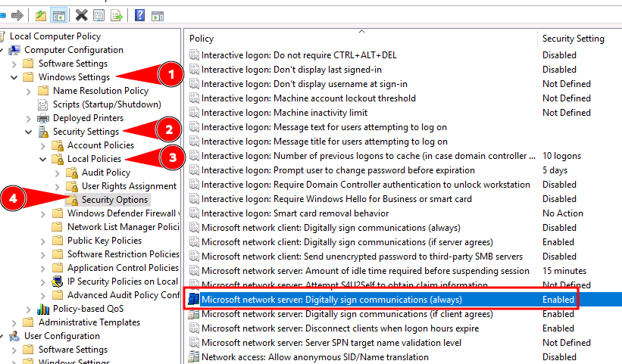Screen dimensions: 622x364
Task: Click the Computer Configuration icon
Action: 14,50
